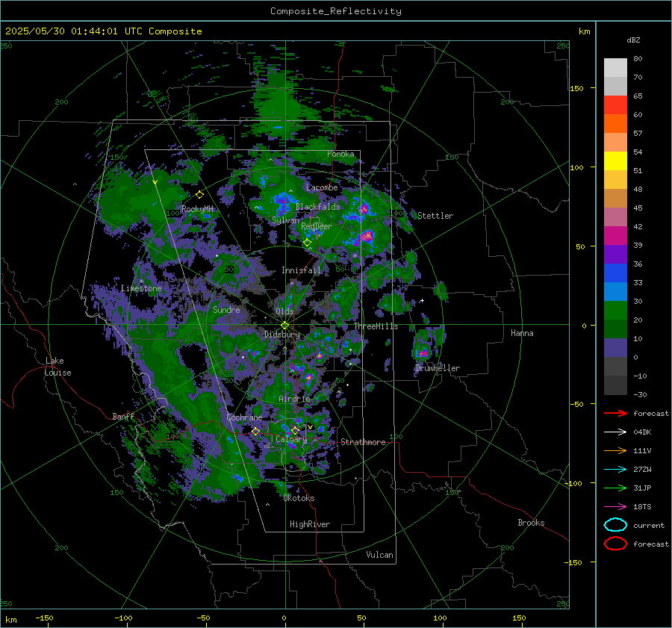Click the Stettler label on map
The image size is (672, 628).
click(435, 216)
